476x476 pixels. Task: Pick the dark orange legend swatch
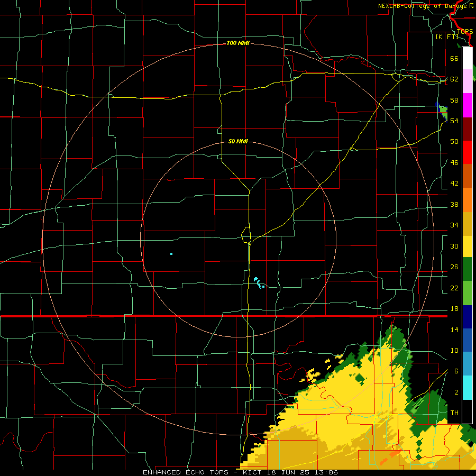coord(467,176)
